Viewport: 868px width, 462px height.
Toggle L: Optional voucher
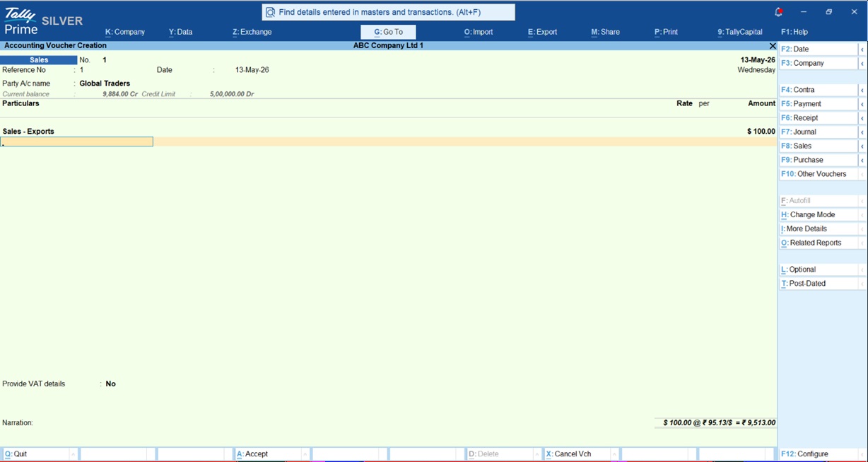818,270
